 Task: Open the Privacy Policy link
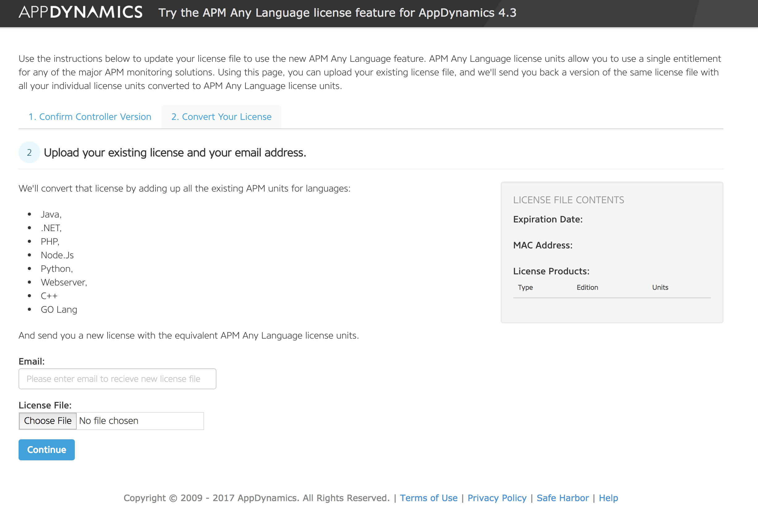(x=497, y=498)
